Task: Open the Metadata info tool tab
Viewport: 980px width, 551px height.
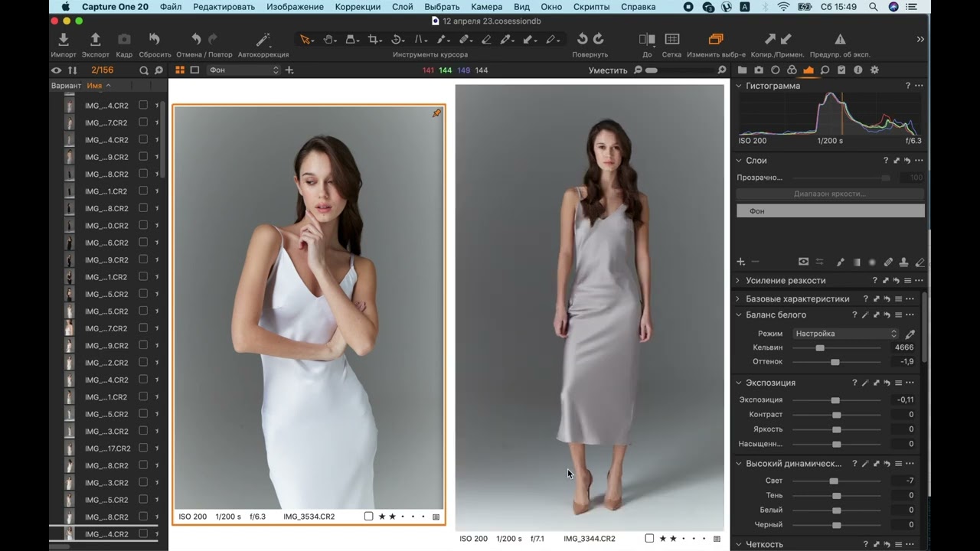Action: click(857, 70)
